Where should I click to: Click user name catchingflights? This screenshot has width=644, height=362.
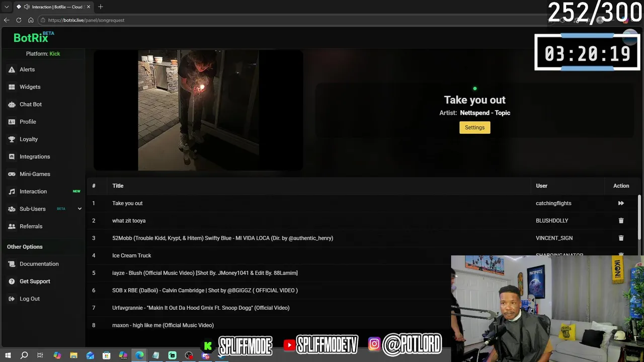tap(553, 203)
